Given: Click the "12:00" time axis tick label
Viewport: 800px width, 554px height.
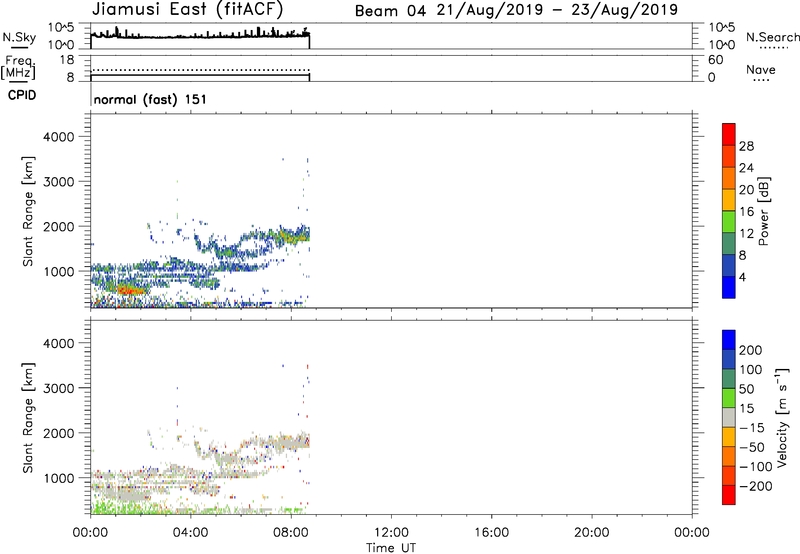Looking at the screenshot, I should point(391,533).
